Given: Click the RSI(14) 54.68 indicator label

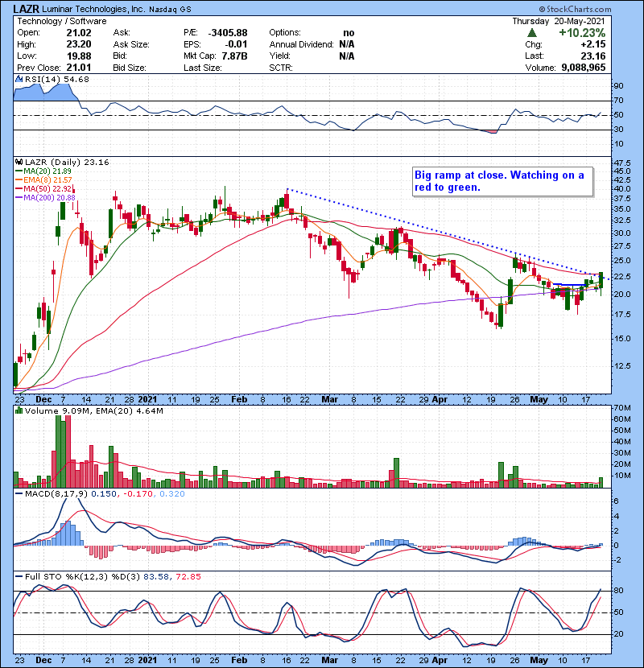Looking at the screenshot, I should pyautogui.click(x=57, y=79).
